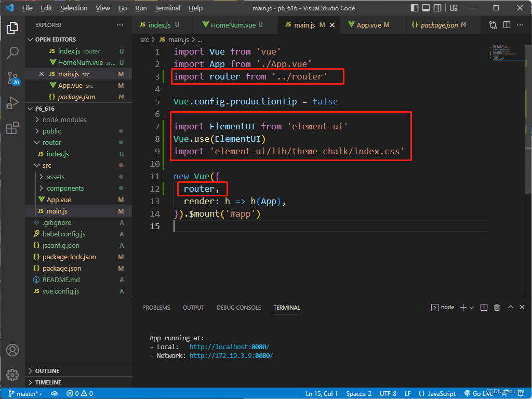Viewport: 532px width, 399px height.
Task: Expand the node_modules folder
Action: click(x=64, y=119)
